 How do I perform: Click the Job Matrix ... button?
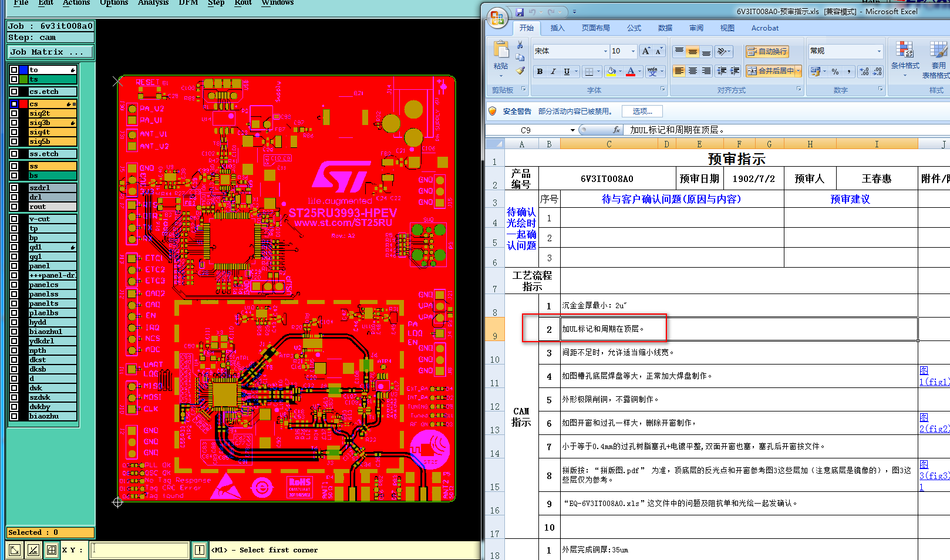click(50, 52)
